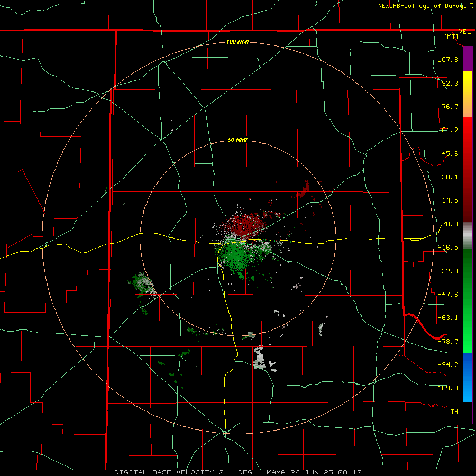The width and height of the screenshot is (476, 476).
Task: Click the -78.7 velocity scale value
Action: click(448, 342)
